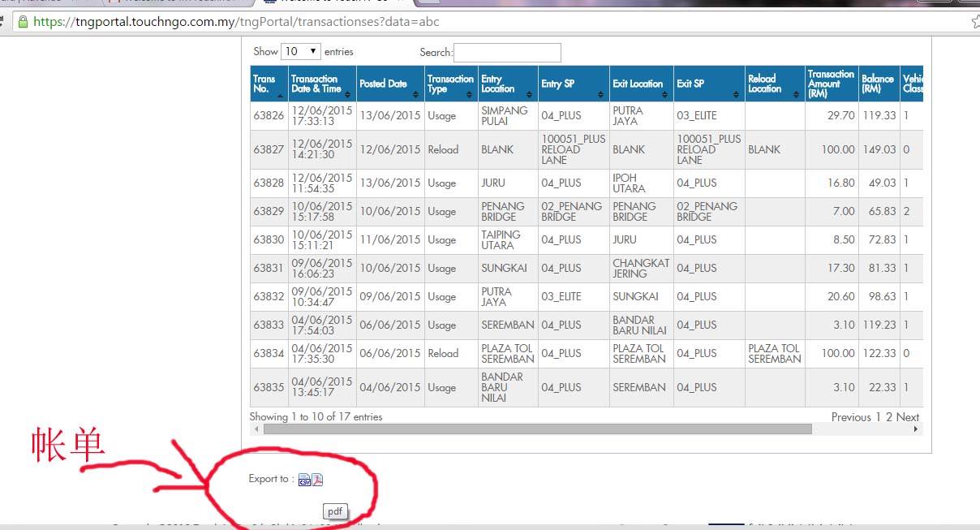Sort by Transaction Amount (RM) header
The height and width of the screenshot is (530, 980).
click(832, 84)
